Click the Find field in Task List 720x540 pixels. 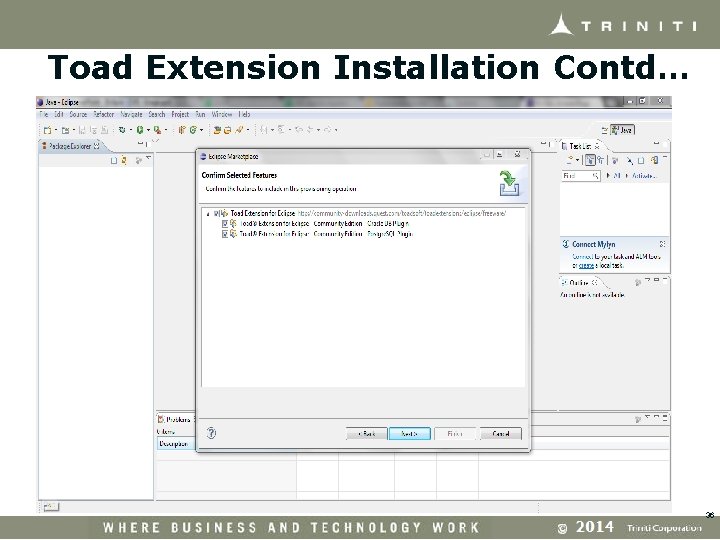[581, 176]
